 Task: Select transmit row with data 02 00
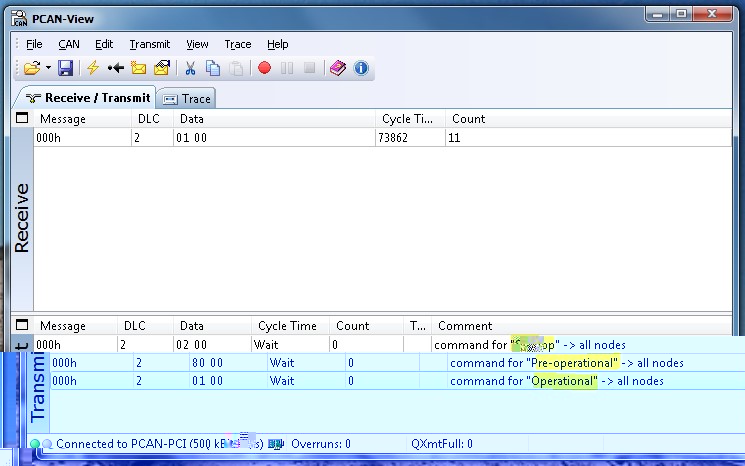382,344
